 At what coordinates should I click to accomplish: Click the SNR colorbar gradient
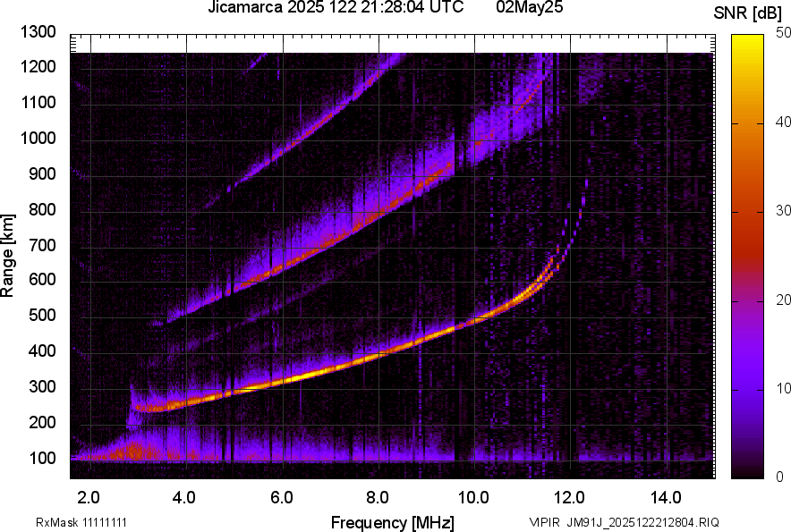pyautogui.click(x=747, y=257)
